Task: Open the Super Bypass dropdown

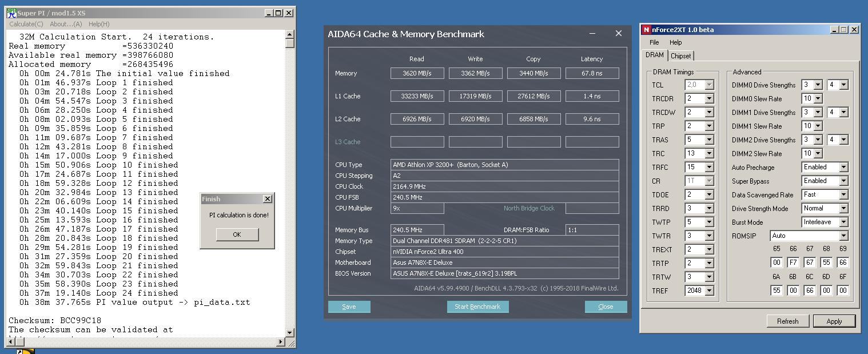Action: 843,181
